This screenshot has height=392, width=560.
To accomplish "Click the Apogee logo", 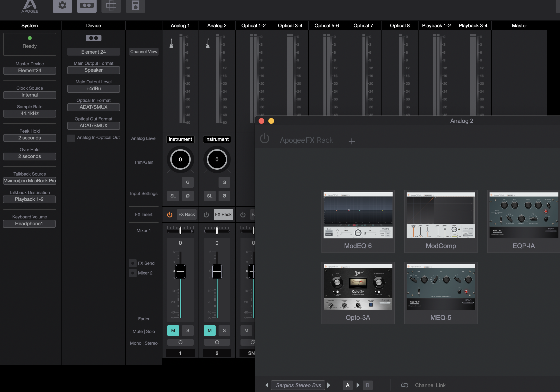I will pos(30,7).
